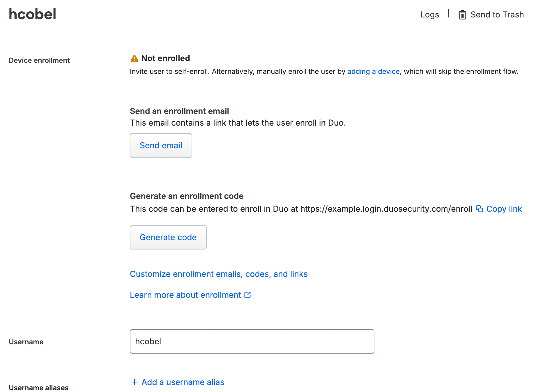Select the hcobel text in the Username box
Screen dimensions: 536x392
coord(148,341)
